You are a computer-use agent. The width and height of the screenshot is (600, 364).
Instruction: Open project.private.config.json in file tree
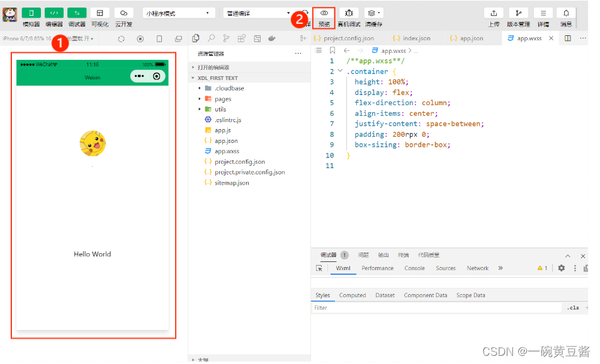click(249, 173)
